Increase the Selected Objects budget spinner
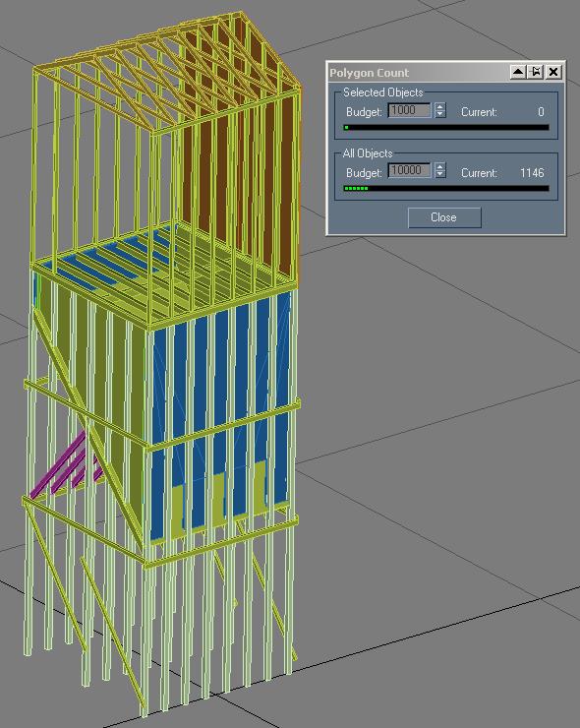 coord(440,107)
